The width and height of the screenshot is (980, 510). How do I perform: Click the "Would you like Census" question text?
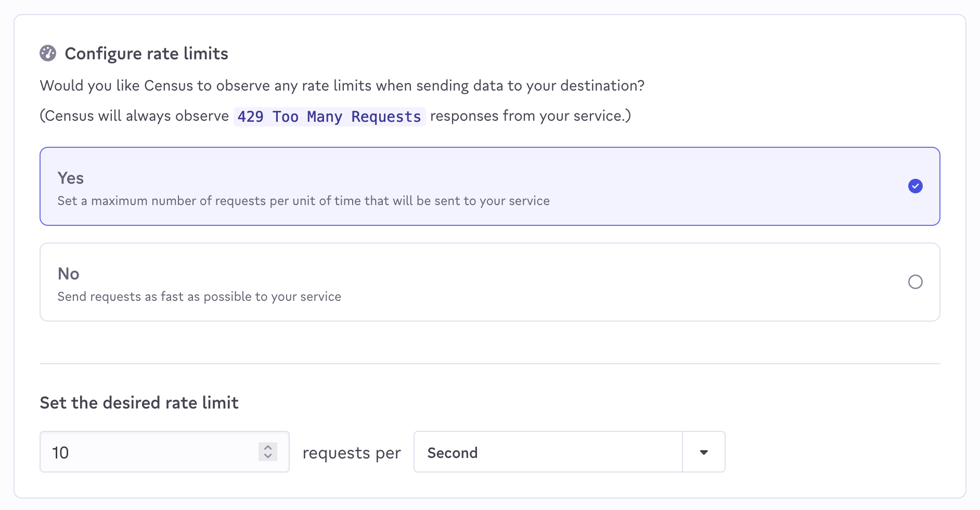click(342, 85)
